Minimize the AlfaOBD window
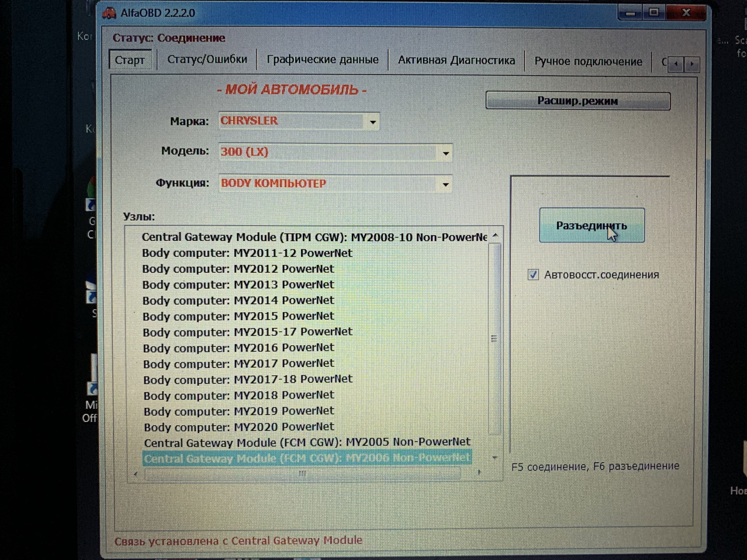The width and height of the screenshot is (747, 560). point(630,13)
